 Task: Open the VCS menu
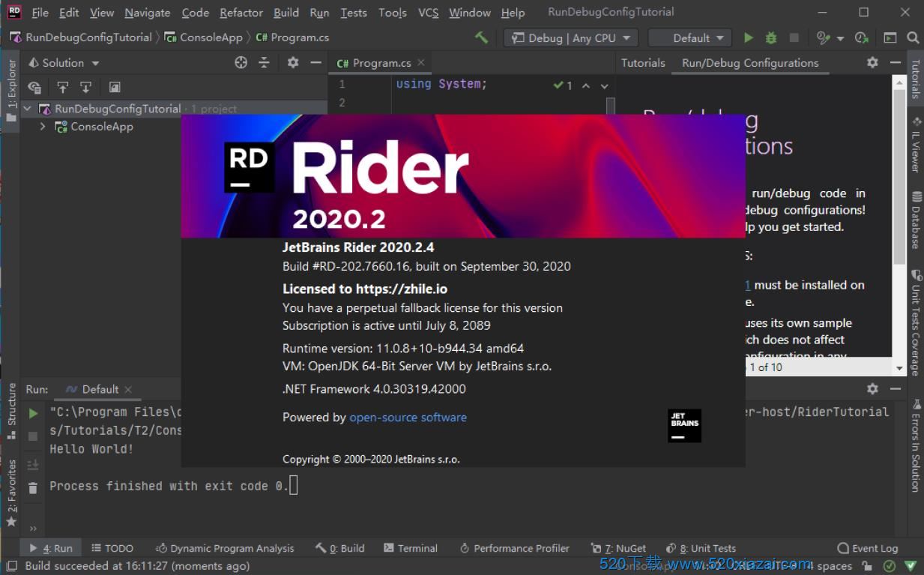point(428,13)
